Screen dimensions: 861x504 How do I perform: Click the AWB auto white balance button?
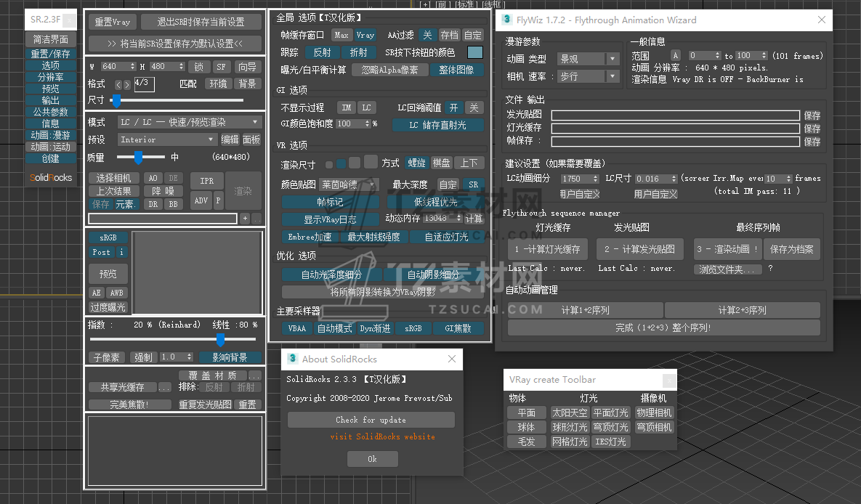116,293
